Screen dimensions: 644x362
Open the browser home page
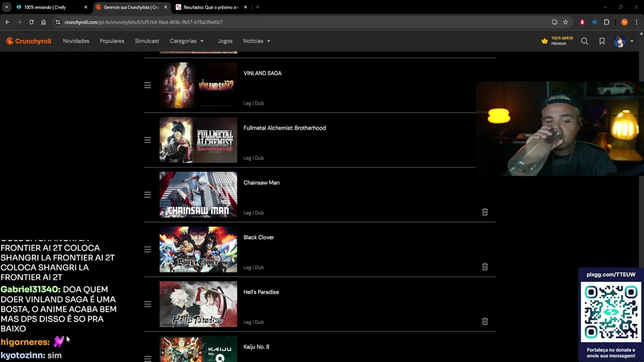[x=43, y=22]
